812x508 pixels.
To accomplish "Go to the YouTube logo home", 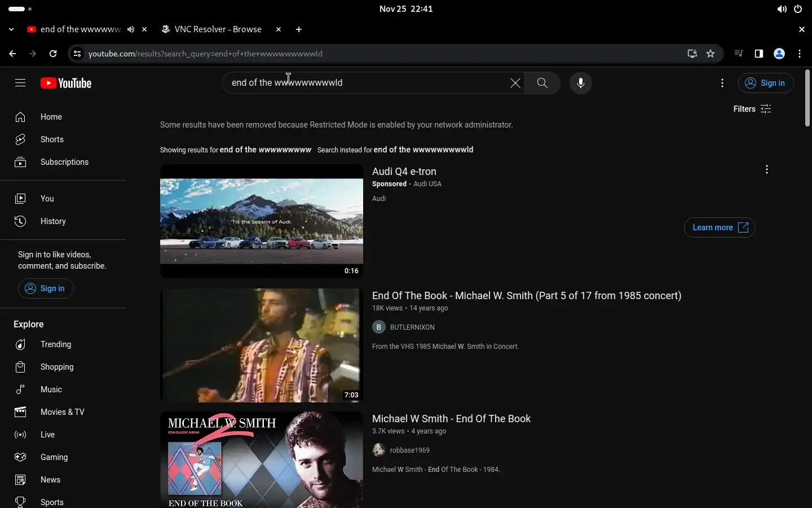I will pos(66,83).
